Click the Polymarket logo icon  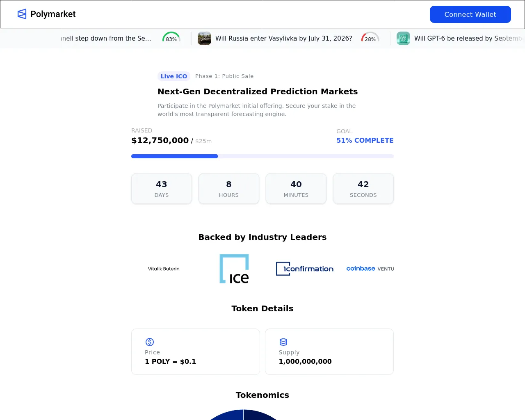[x=22, y=14]
